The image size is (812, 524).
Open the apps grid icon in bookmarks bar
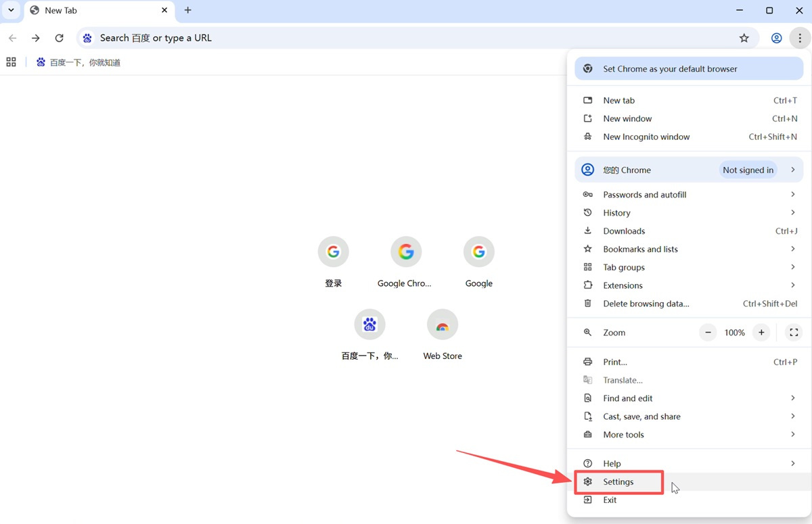click(x=11, y=62)
